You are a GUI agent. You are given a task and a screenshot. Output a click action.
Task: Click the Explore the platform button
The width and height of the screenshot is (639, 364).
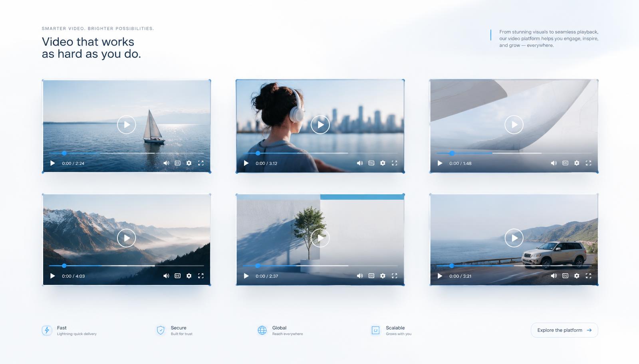point(564,330)
